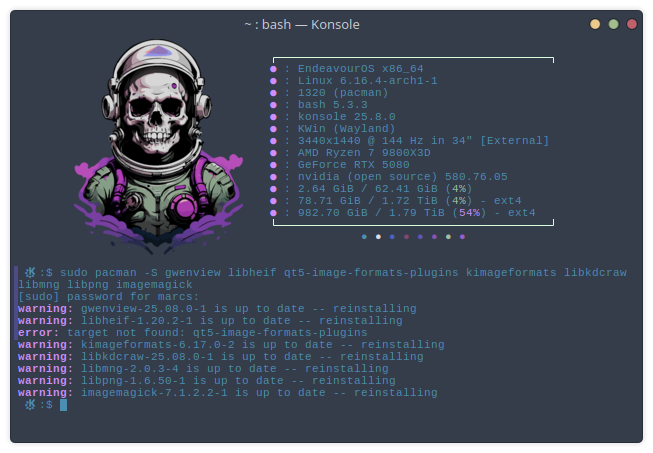
Task: Click the first light-blue color dot
Action: [364, 237]
